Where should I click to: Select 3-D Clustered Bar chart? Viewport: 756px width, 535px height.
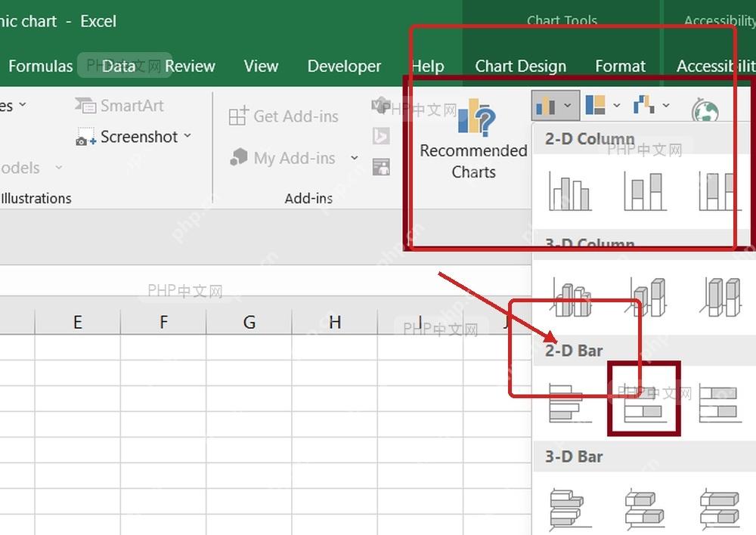click(x=570, y=509)
